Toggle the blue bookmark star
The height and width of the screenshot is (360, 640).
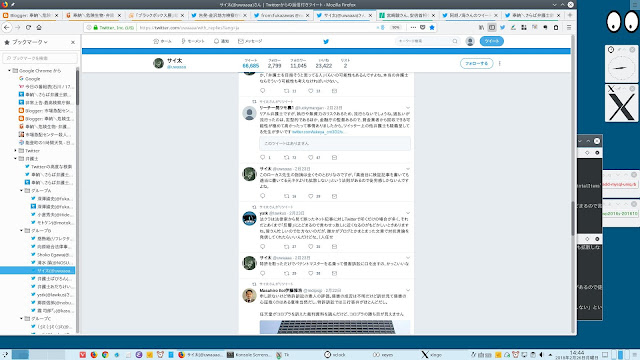click(432, 27)
